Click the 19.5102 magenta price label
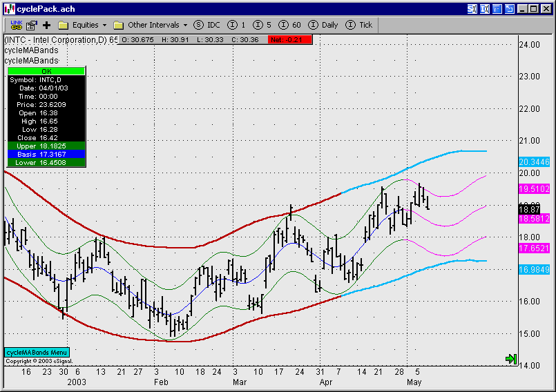Viewport: 556px width, 392px height. (534, 189)
